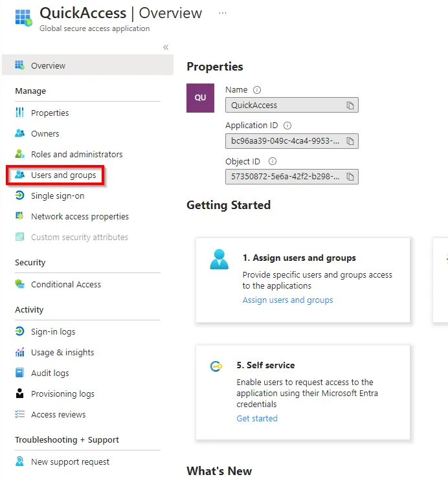This screenshot has height=477, width=448.
Task: Click the Network access properties icon
Action: 20,216
